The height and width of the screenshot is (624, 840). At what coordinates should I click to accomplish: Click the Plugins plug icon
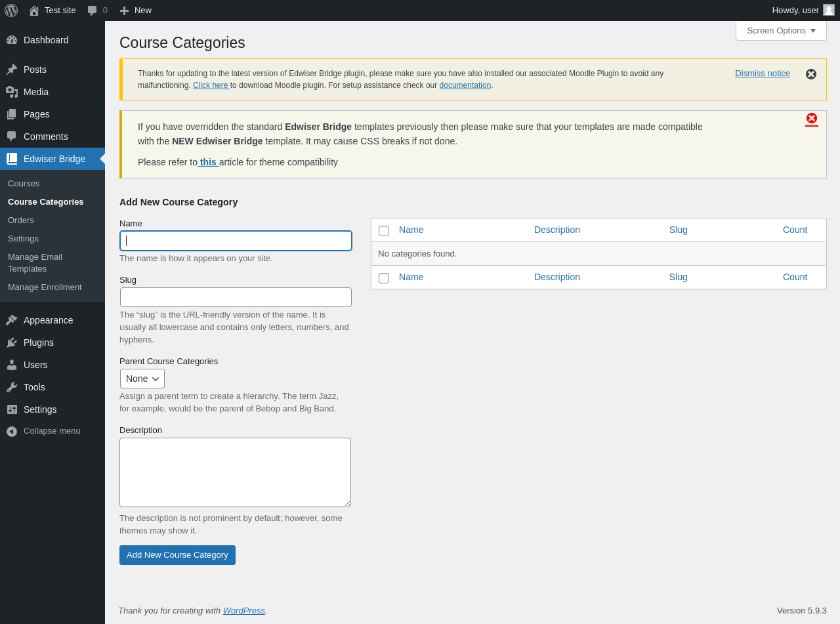point(12,343)
